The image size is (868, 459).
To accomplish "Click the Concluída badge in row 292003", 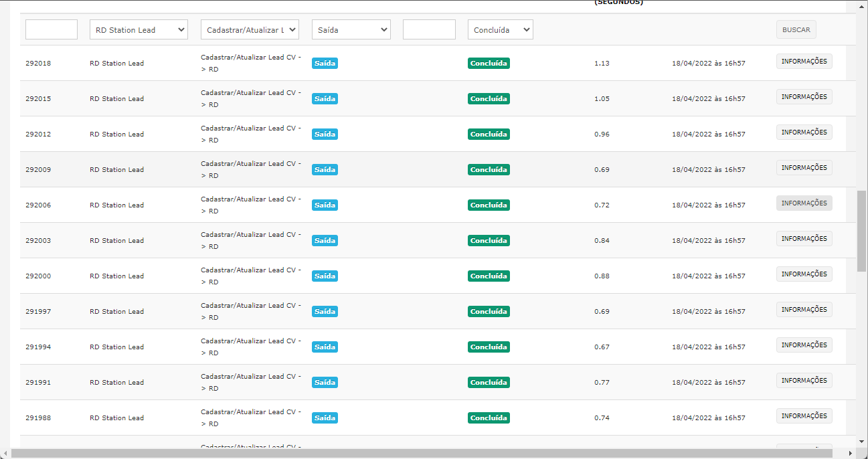I will 489,241.
